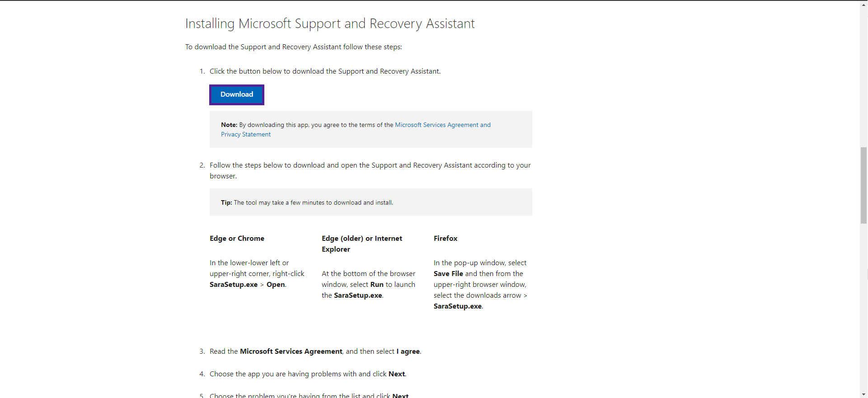Image resolution: width=868 pixels, height=398 pixels.
Task: Click the 'Installing Microsoft Support and Recovery Assistant' heading
Action: click(x=330, y=23)
